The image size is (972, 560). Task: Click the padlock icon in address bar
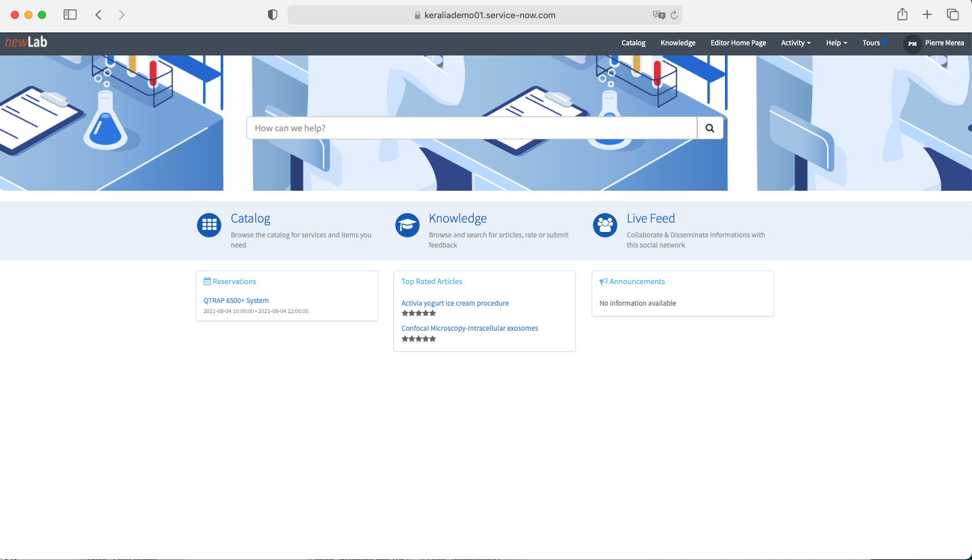tap(418, 15)
